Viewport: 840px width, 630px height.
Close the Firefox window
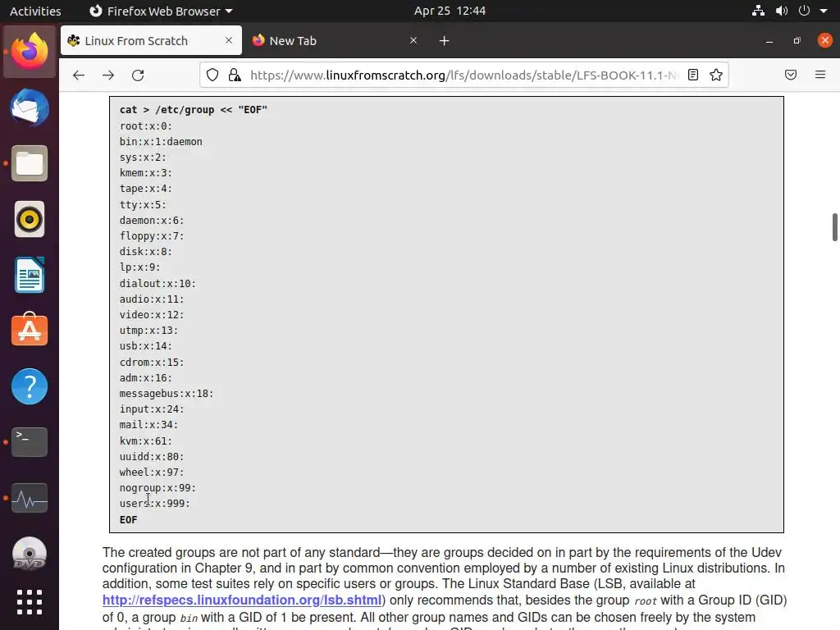[825, 41]
